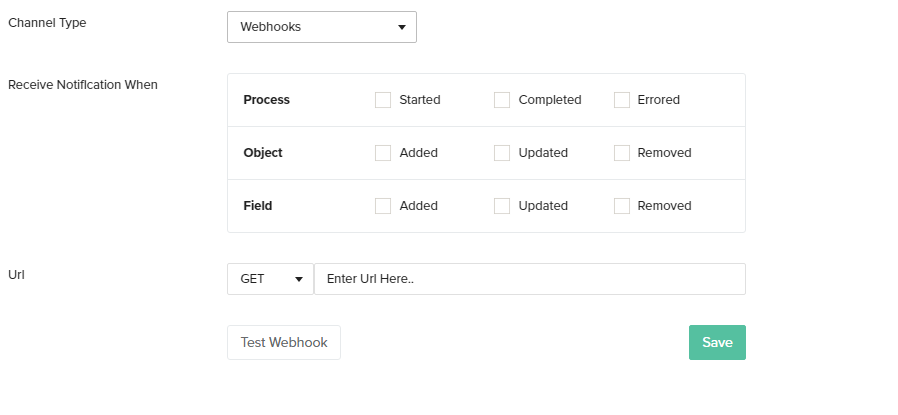Check the Process Errored checkbox
The image size is (898, 415).
[x=622, y=100]
